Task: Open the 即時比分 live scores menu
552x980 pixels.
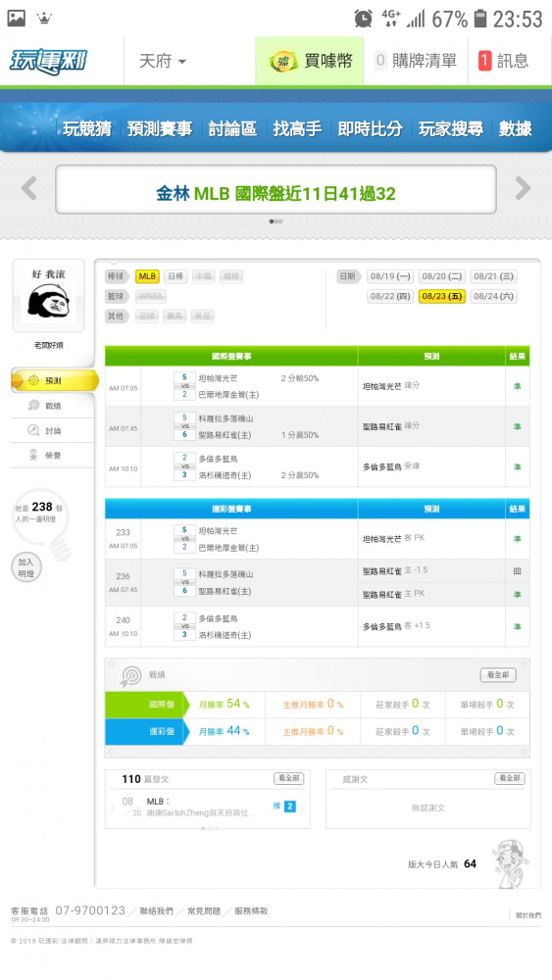Action: click(x=370, y=128)
